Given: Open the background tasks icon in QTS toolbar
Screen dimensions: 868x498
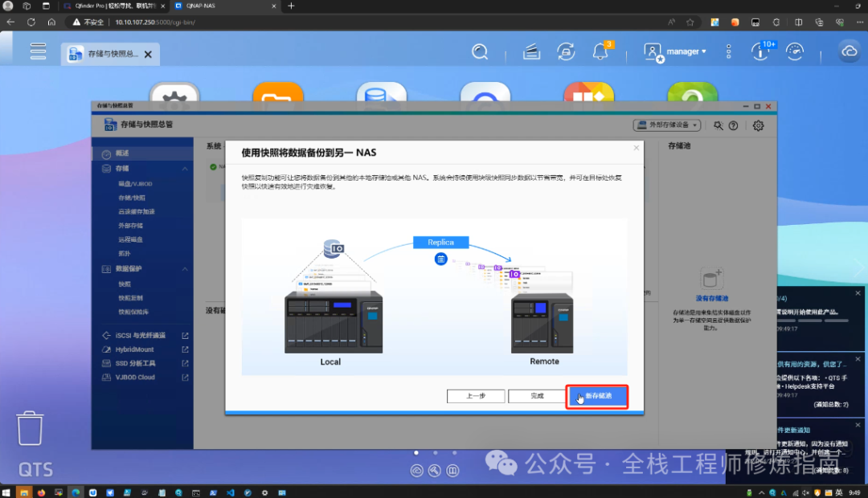Looking at the screenshot, I should point(531,51).
